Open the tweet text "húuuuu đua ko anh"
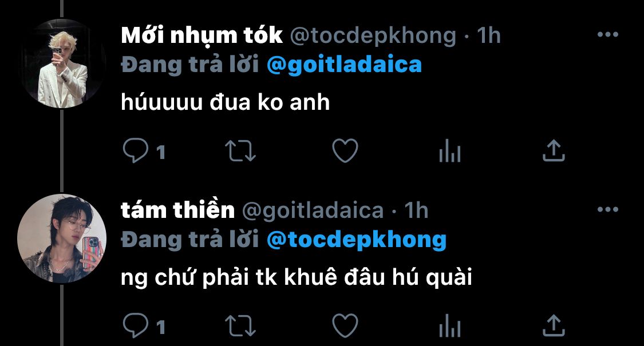 225,102
